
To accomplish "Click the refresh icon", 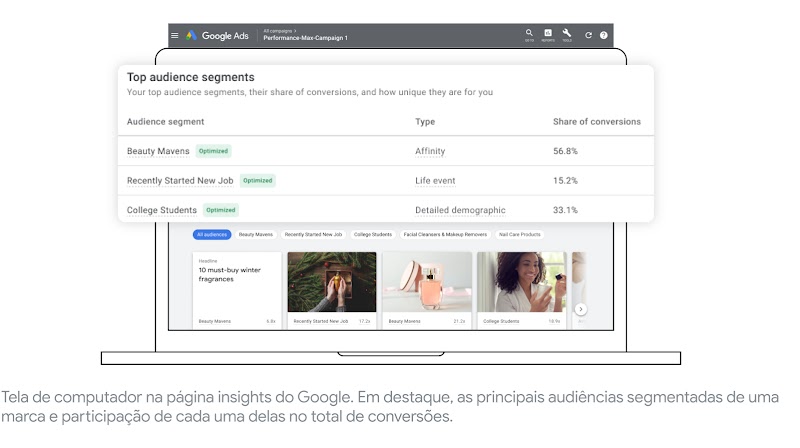I will (x=588, y=35).
